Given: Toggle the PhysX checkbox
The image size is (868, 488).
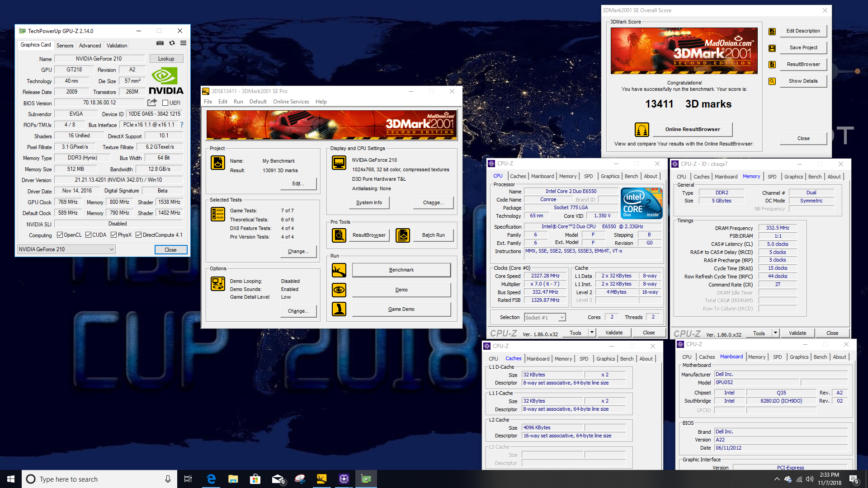Looking at the screenshot, I should [x=114, y=235].
